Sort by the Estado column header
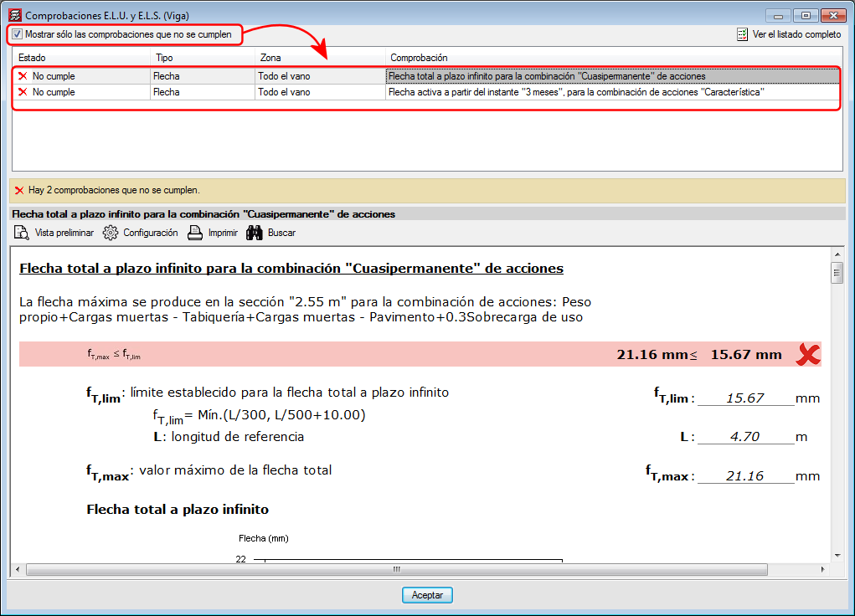Viewport: 855px width, 616px height. pyautogui.click(x=81, y=58)
